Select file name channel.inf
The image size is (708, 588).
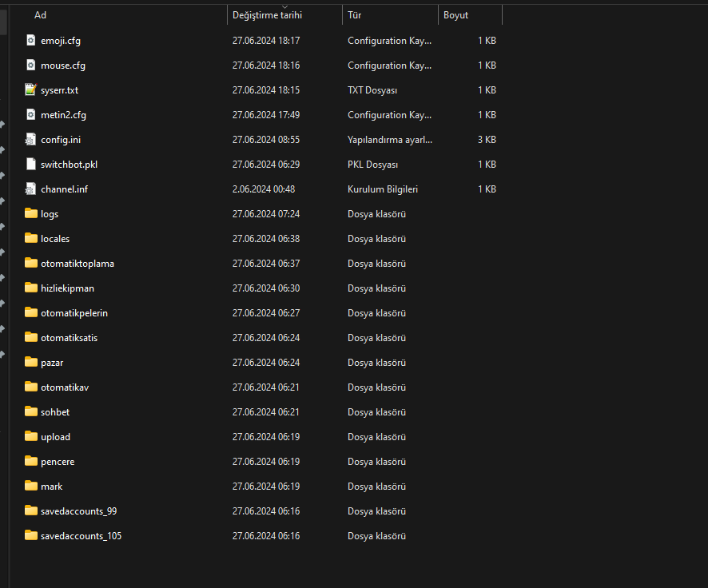[x=64, y=189]
